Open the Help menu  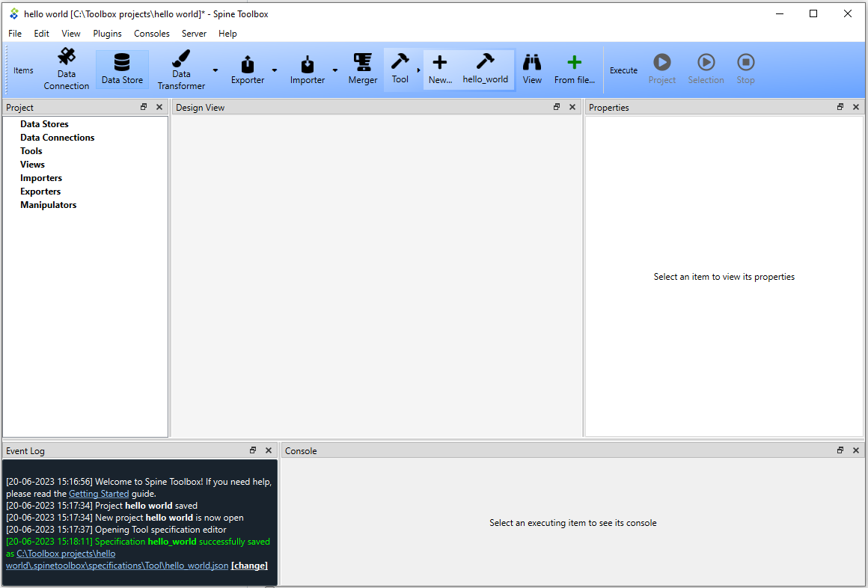coord(227,33)
